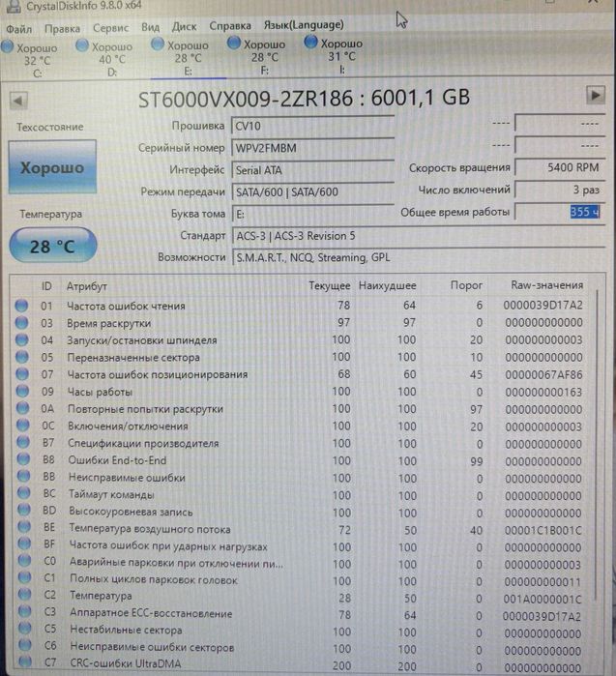616x676 pixels.
Task: Click the disk model title ST6000VX009-2ZR186
Action: (x=246, y=100)
